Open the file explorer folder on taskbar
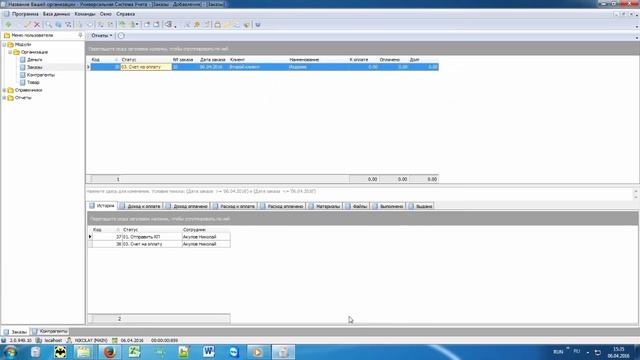The image size is (640, 360). pos(84,352)
